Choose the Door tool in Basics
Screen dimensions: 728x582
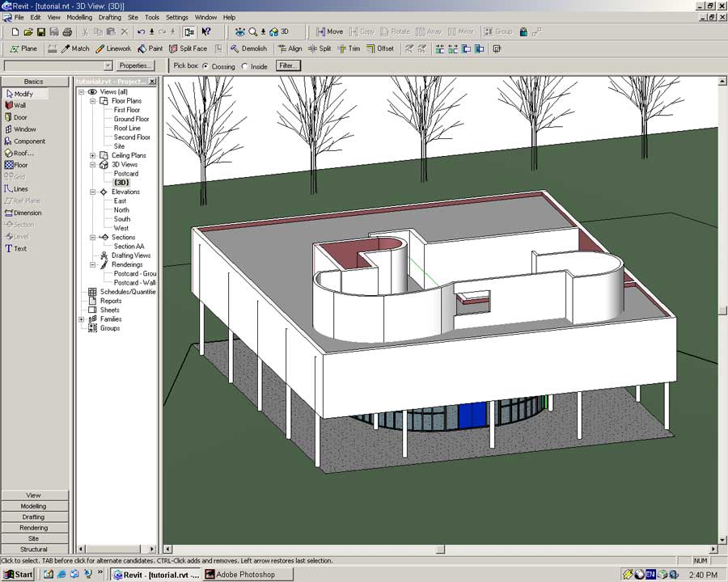pyautogui.click(x=16, y=117)
